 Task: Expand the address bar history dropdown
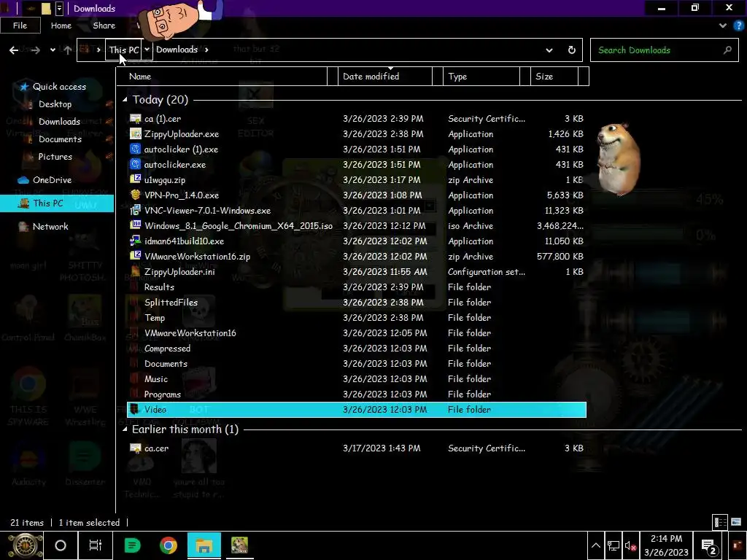click(x=549, y=50)
